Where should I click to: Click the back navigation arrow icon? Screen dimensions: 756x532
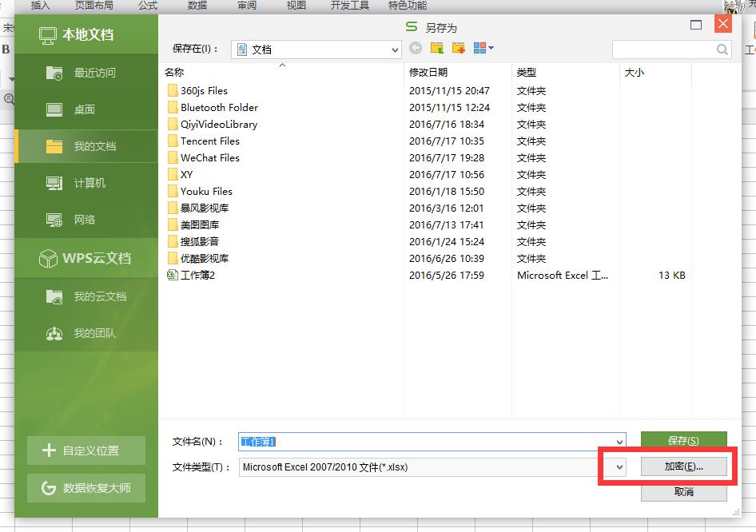coord(415,48)
